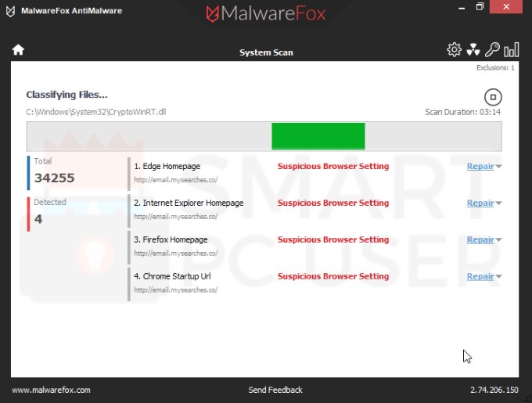The height and width of the screenshot is (403, 532).
Task: Click the Exclusions: 1 label
Action: point(495,67)
